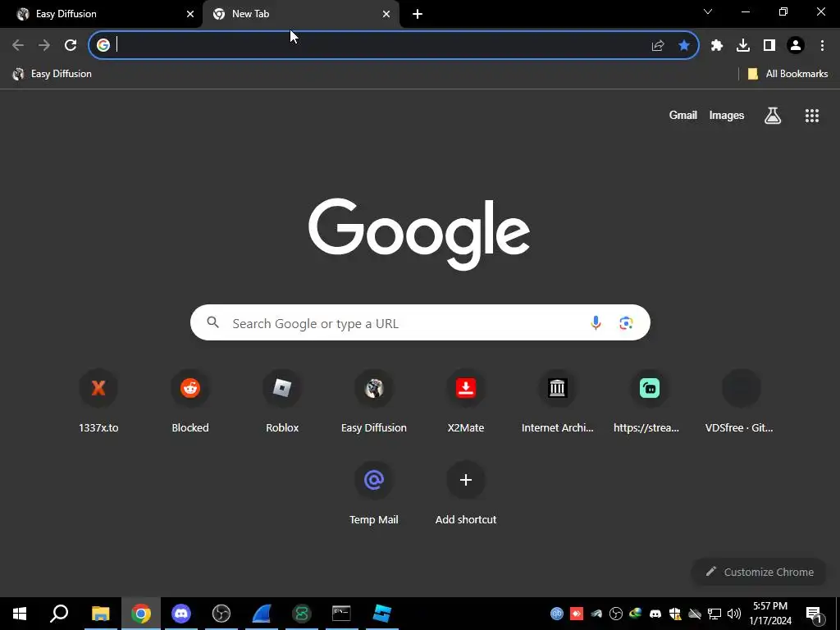Click the volume icon in system tray
Image resolution: width=840 pixels, height=630 pixels.
pyautogui.click(x=734, y=614)
